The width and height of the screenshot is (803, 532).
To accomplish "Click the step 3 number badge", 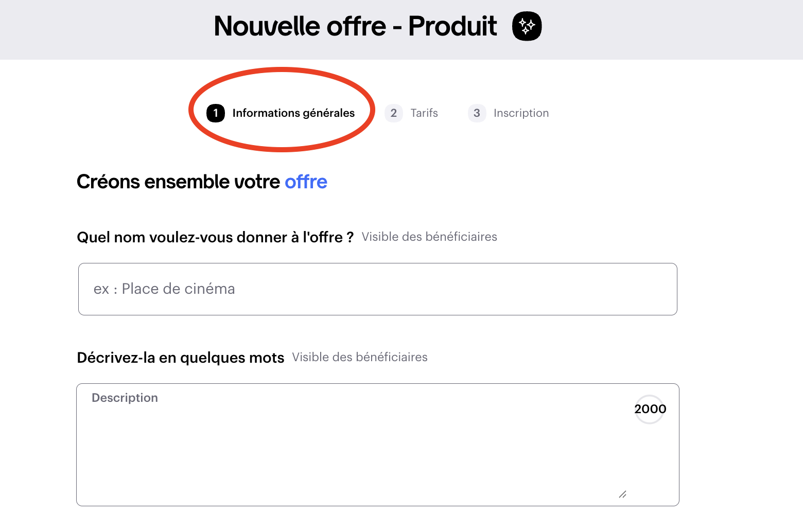I will click(x=477, y=113).
